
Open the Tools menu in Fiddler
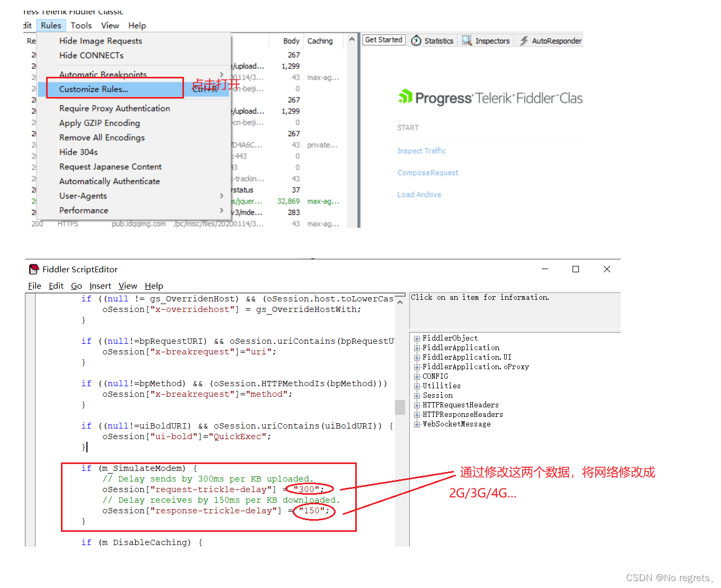81,25
